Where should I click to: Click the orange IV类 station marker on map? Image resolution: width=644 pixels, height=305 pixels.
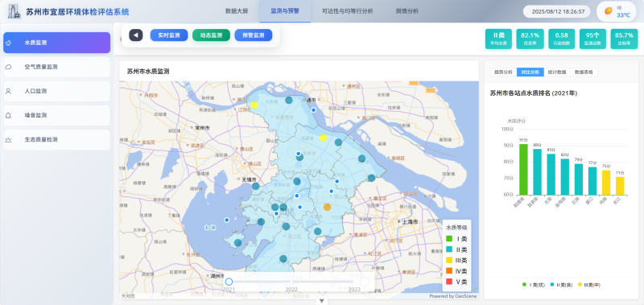click(328, 208)
